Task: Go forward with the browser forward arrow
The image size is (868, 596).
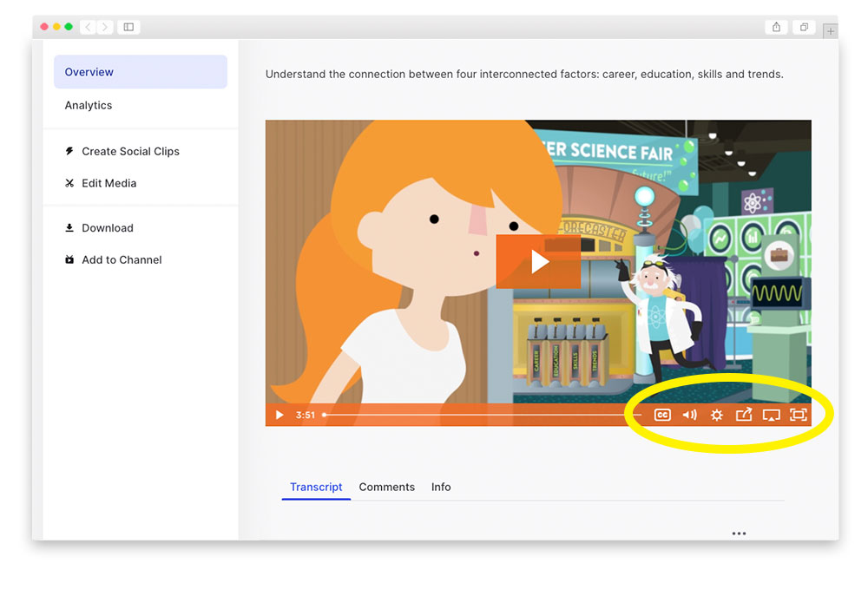Action: [105, 27]
